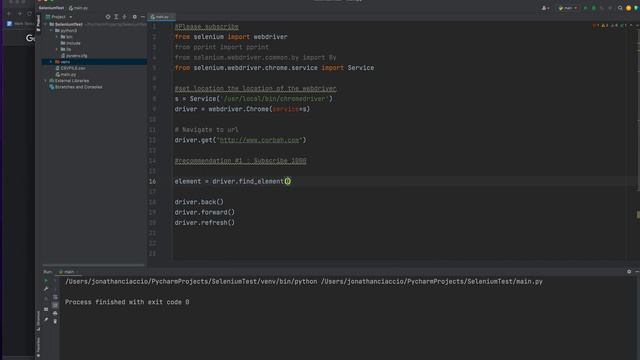This screenshot has height=360, width=640.
Task: Hide the Project tool window with minus icon
Action: click(x=143, y=17)
